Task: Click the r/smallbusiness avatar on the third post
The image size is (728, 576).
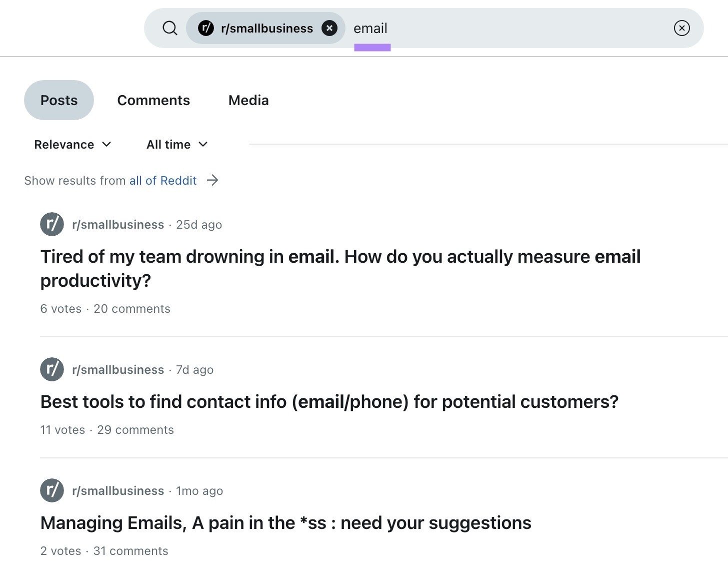Action: [51, 490]
